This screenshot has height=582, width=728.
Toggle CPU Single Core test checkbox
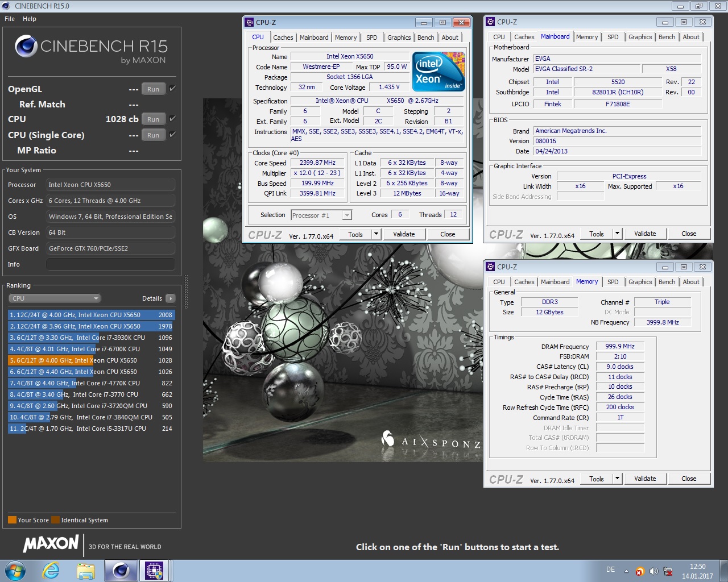click(172, 135)
